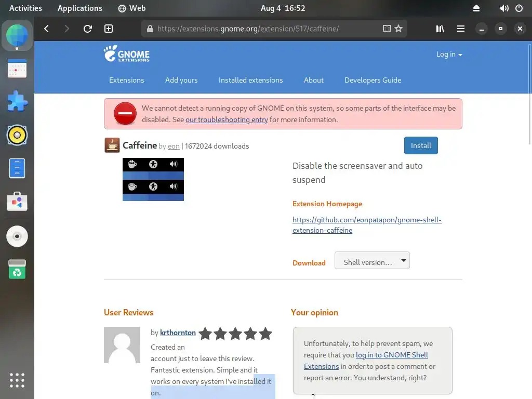Click the Extension Homepage heading
Viewport: 532px width, 399px height.
tap(327, 204)
